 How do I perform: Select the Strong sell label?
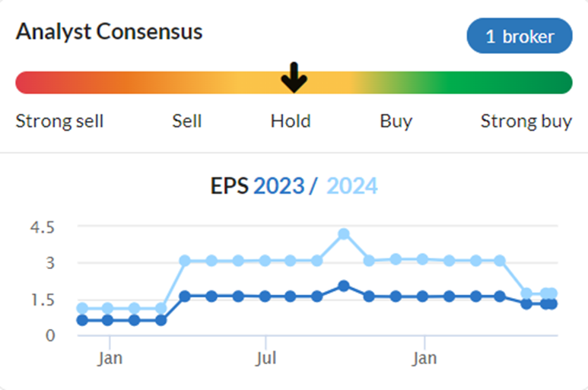[x=59, y=121]
